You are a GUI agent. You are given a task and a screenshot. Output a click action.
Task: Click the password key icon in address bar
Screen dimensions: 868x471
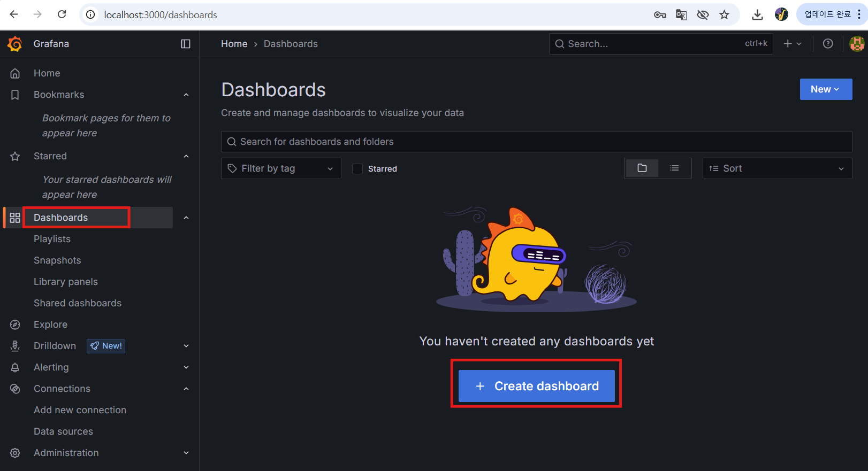pos(660,15)
